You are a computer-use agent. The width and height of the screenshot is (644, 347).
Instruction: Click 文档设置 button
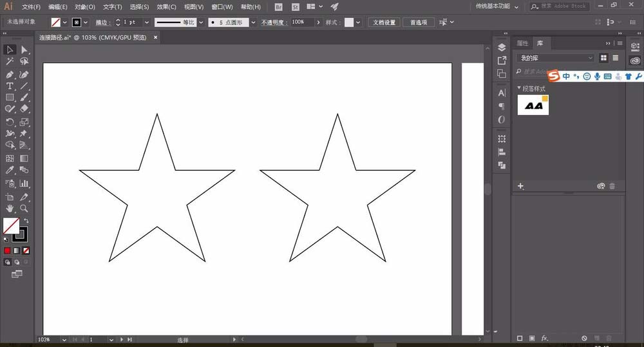[384, 23]
